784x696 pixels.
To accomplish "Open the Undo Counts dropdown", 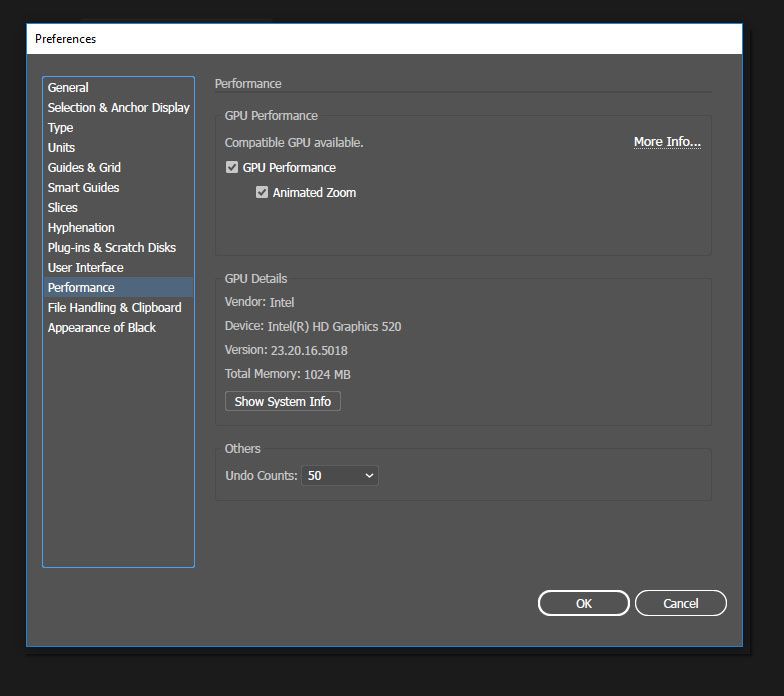I will click(x=340, y=476).
